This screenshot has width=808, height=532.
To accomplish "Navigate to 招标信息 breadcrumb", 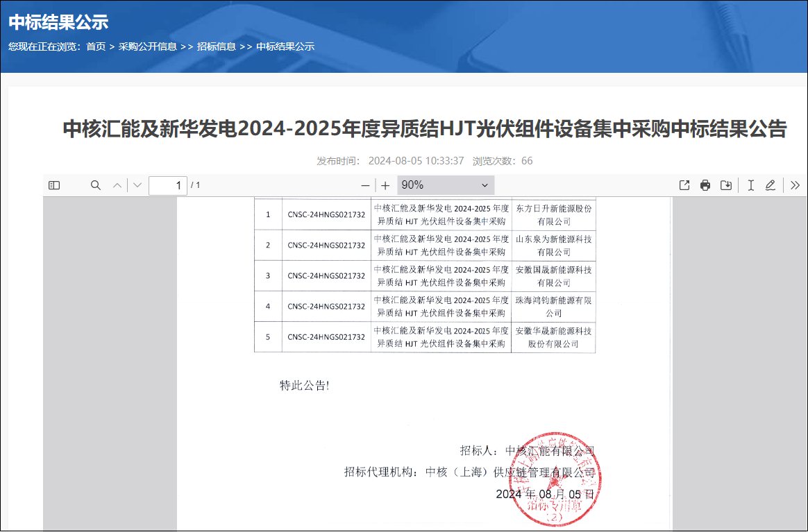I will tap(217, 46).
